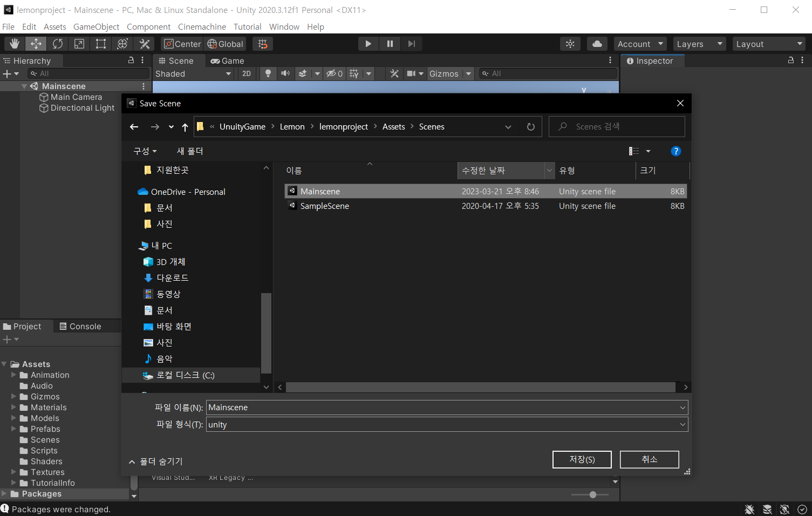
Task: Open the Layers dropdown
Action: [x=700, y=44]
